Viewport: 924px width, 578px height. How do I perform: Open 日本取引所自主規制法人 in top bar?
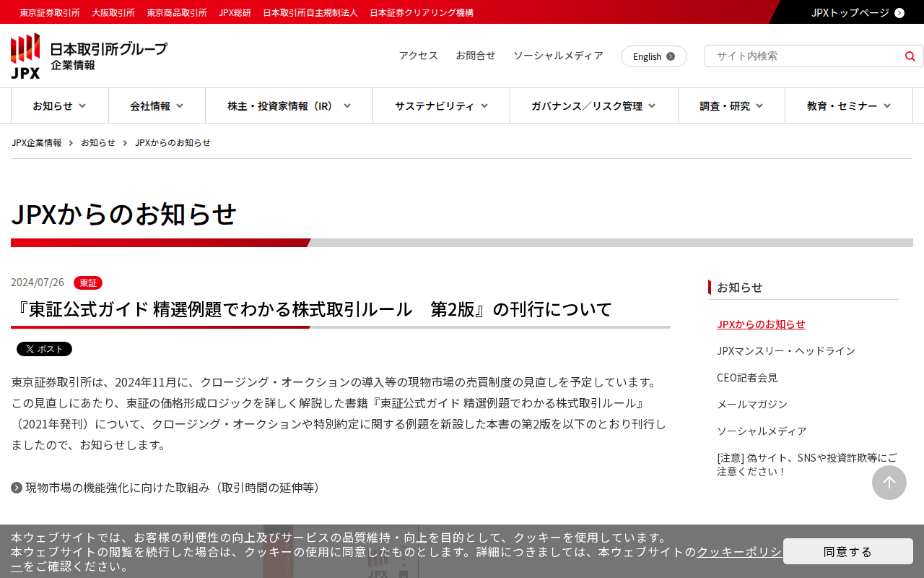point(310,12)
